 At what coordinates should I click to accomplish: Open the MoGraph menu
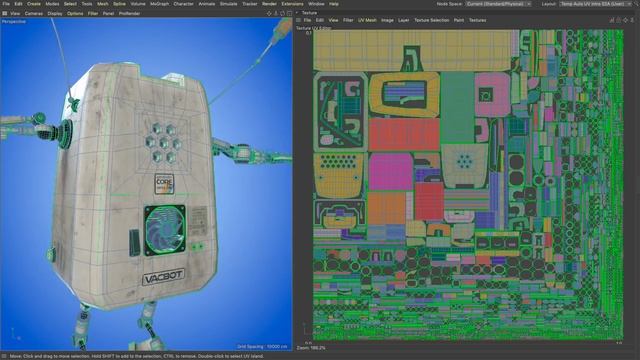pos(160,4)
